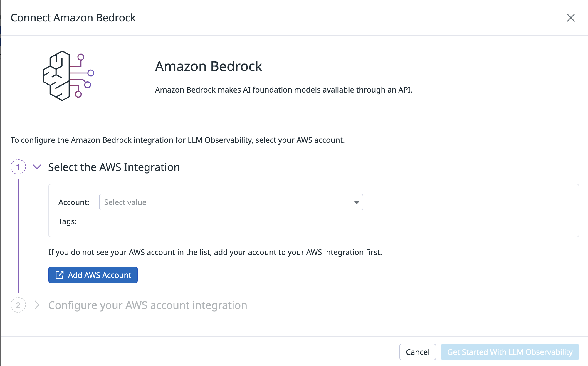This screenshot has height=366, width=588.
Task: Click the Select the AWS Integration heading
Action: pyautogui.click(x=114, y=167)
